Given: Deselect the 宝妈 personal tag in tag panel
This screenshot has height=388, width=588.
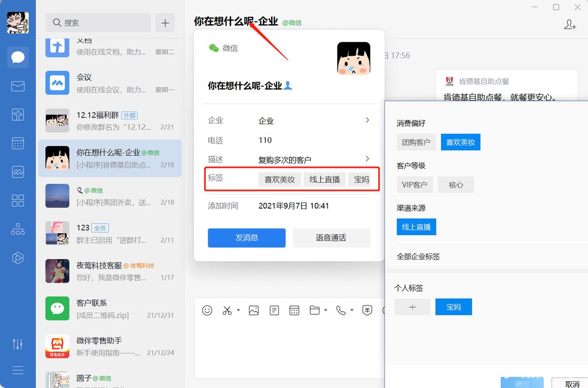Looking at the screenshot, I should pyautogui.click(x=454, y=307).
